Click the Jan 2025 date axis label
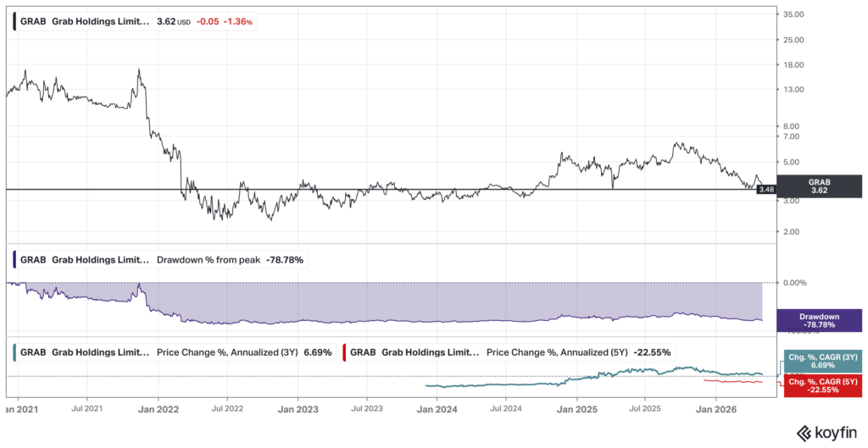The image size is (868, 448). 576,409
